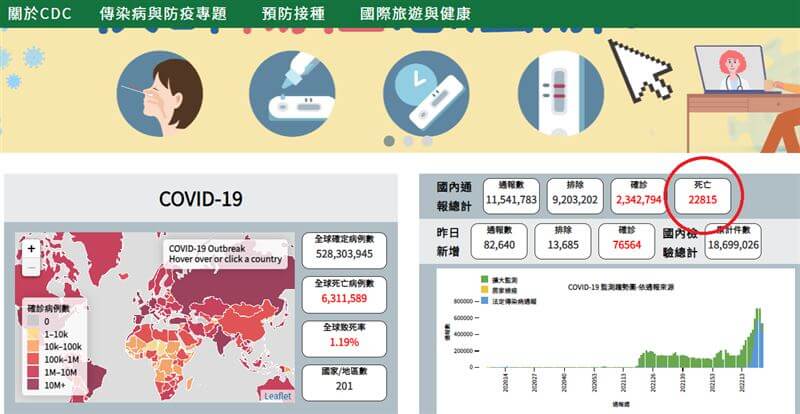Select the second carousel dot

(408, 141)
